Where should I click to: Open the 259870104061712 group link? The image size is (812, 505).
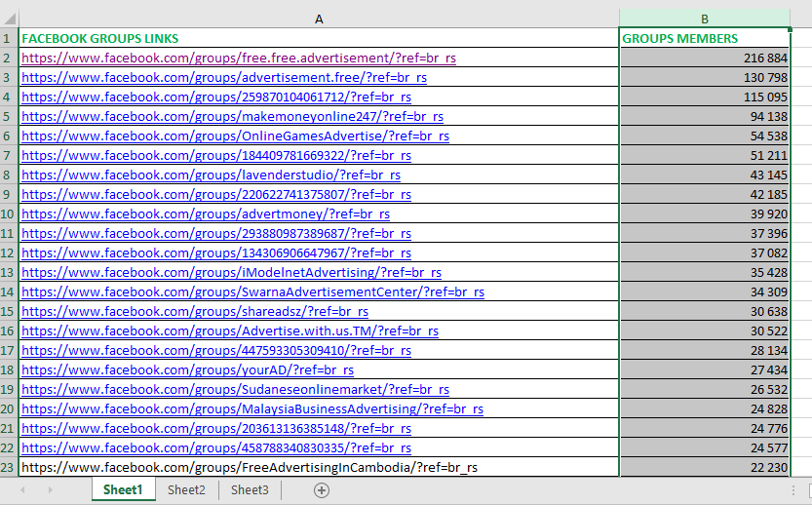[216, 97]
